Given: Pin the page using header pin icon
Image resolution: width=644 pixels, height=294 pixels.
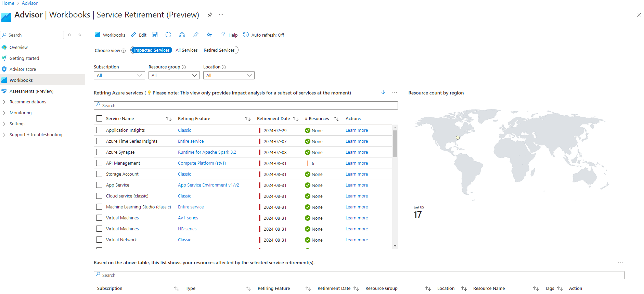Looking at the screenshot, I should 210,15.
